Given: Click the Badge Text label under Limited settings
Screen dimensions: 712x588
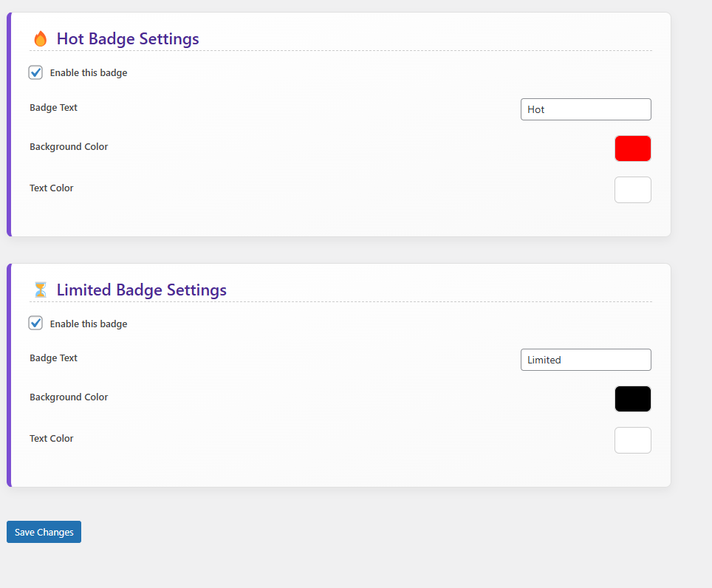Looking at the screenshot, I should 54,358.
